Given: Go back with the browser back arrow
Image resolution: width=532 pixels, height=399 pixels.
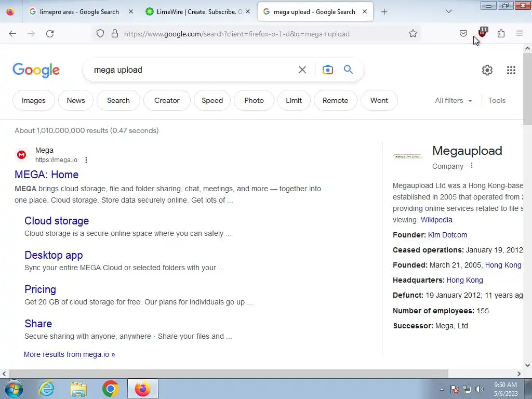Looking at the screenshot, I should tap(12, 34).
